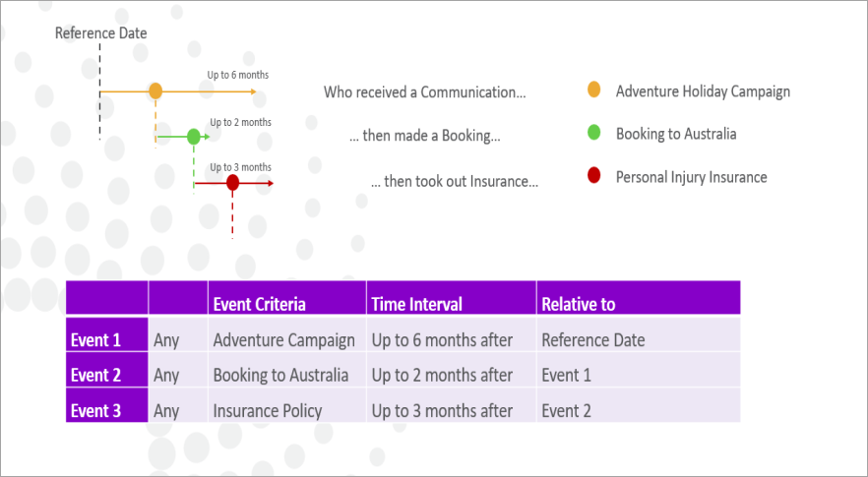Select the Event 1 row header

click(x=107, y=334)
